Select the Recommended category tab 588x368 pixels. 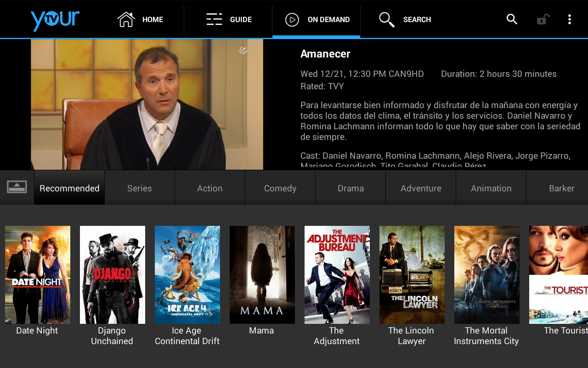(69, 188)
